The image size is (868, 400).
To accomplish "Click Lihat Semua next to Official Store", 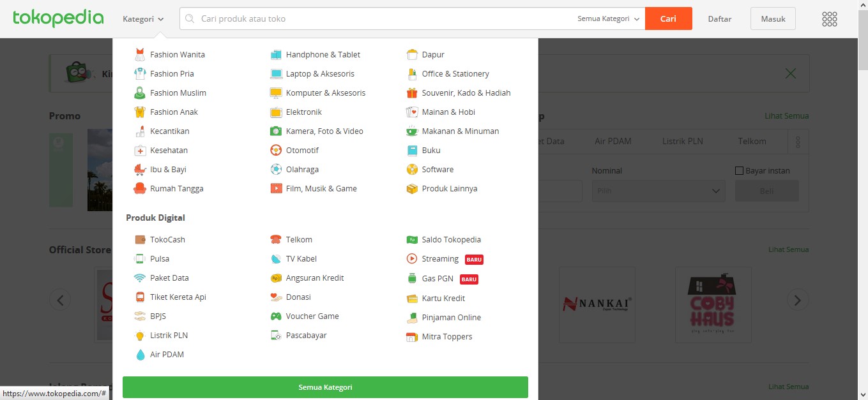I will click(x=787, y=249).
